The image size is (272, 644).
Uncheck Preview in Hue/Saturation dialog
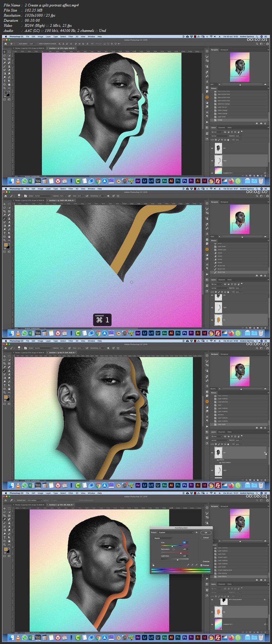[x=201, y=565]
